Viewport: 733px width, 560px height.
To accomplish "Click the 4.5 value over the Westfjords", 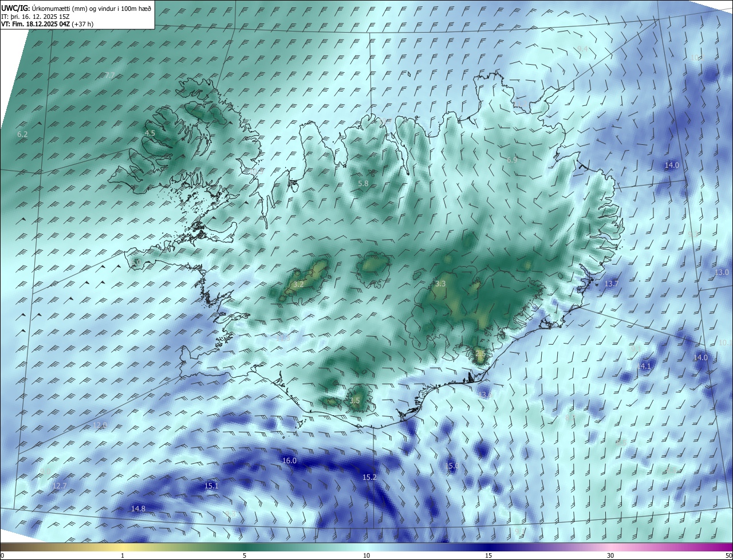I will 149,133.
